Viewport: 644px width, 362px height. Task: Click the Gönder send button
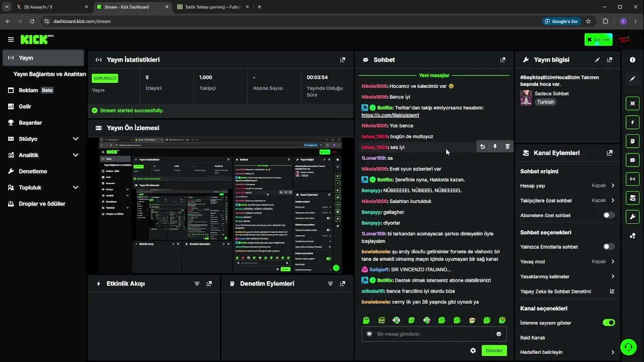coord(494,350)
